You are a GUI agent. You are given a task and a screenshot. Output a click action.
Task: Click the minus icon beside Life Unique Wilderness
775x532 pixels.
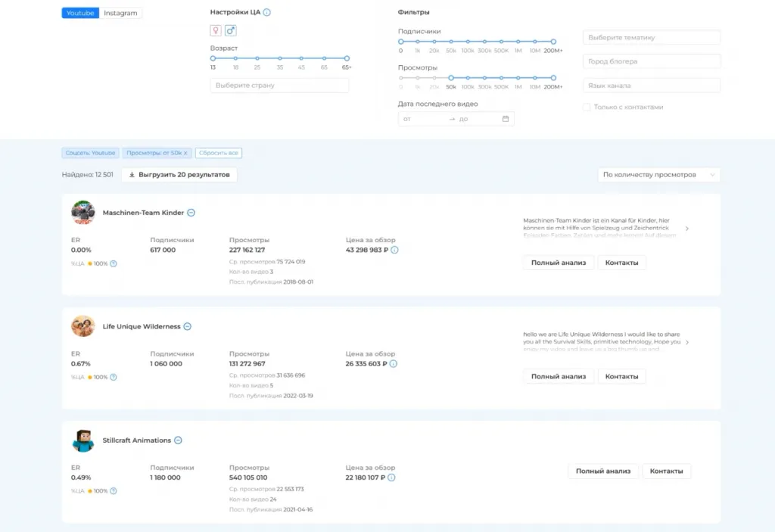click(x=188, y=326)
